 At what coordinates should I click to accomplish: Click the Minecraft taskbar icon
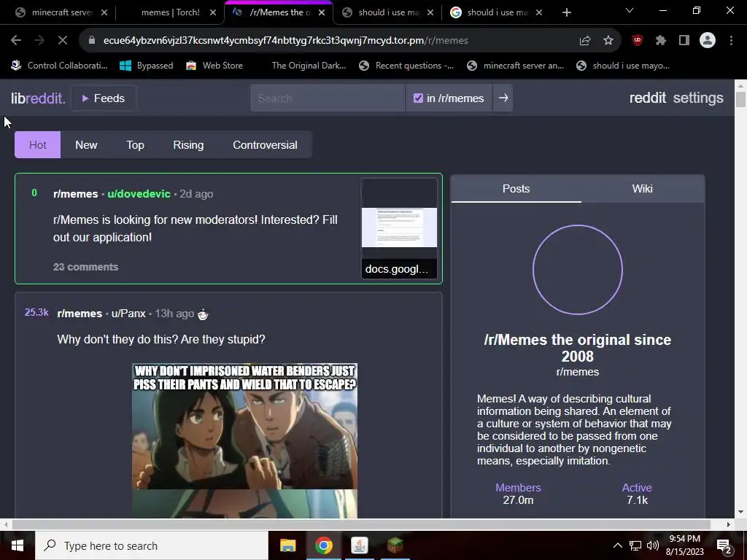tap(395, 545)
